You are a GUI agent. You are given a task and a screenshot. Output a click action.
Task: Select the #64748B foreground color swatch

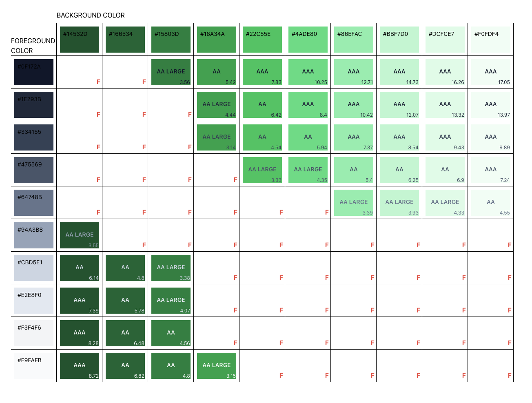pyautogui.click(x=34, y=203)
